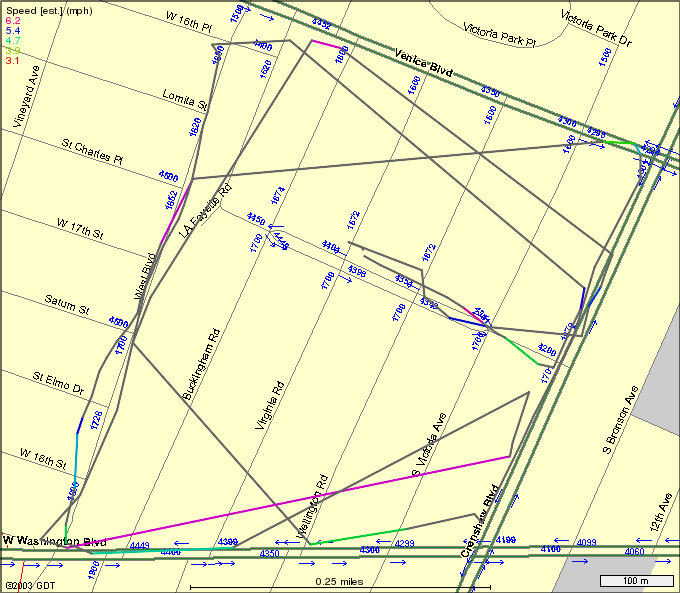Click the green track segment above Washington Blvd
680x593 pixels.
tap(359, 537)
